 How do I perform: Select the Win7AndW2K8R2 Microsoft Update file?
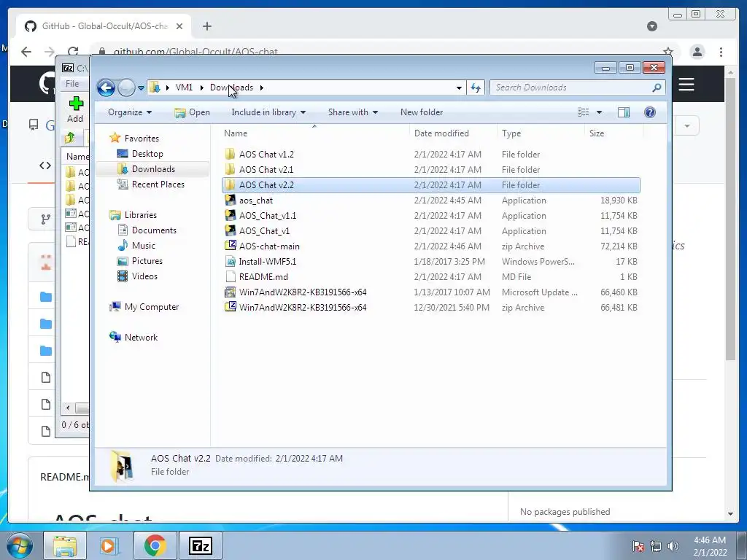coord(430,292)
